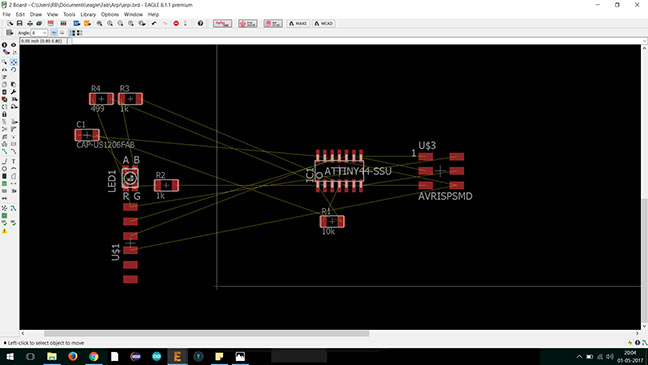The width and height of the screenshot is (648, 365).
Task: Select the Info tool
Action: (x=4, y=45)
